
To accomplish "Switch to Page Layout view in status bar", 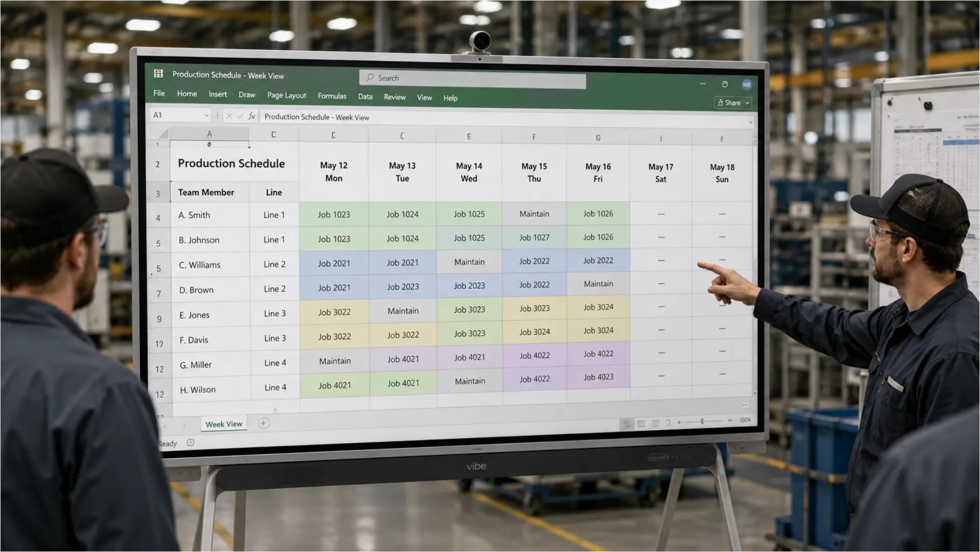I will point(641,423).
